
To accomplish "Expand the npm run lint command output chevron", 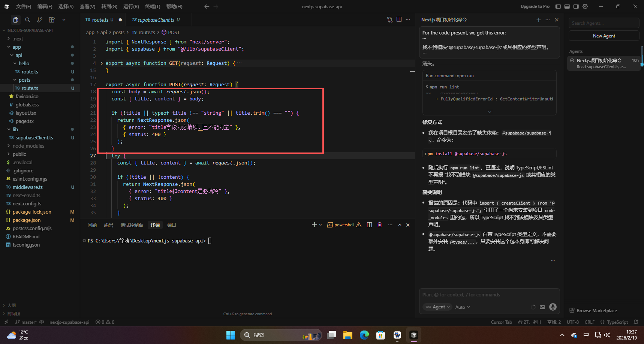I will pos(490,112).
